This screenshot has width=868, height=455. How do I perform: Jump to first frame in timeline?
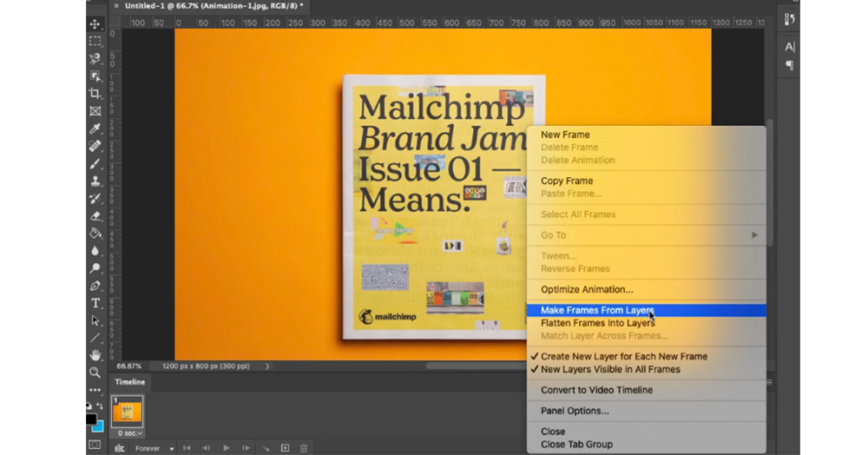(x=187, y=448)
